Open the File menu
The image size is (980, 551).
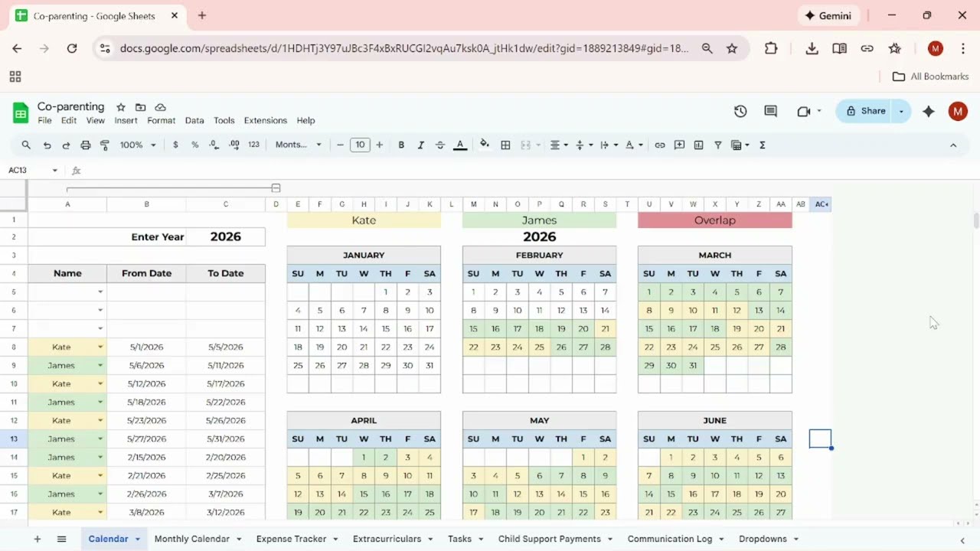[45, 120]
